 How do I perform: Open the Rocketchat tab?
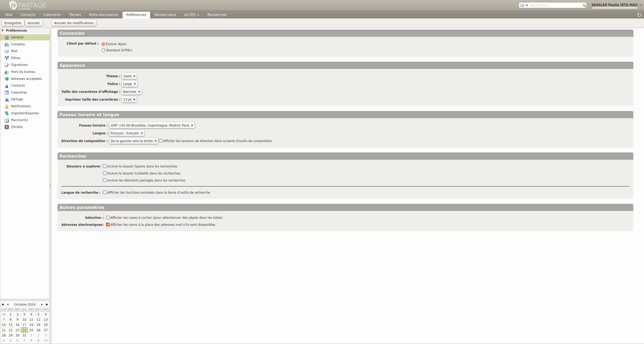pos(217,15)
